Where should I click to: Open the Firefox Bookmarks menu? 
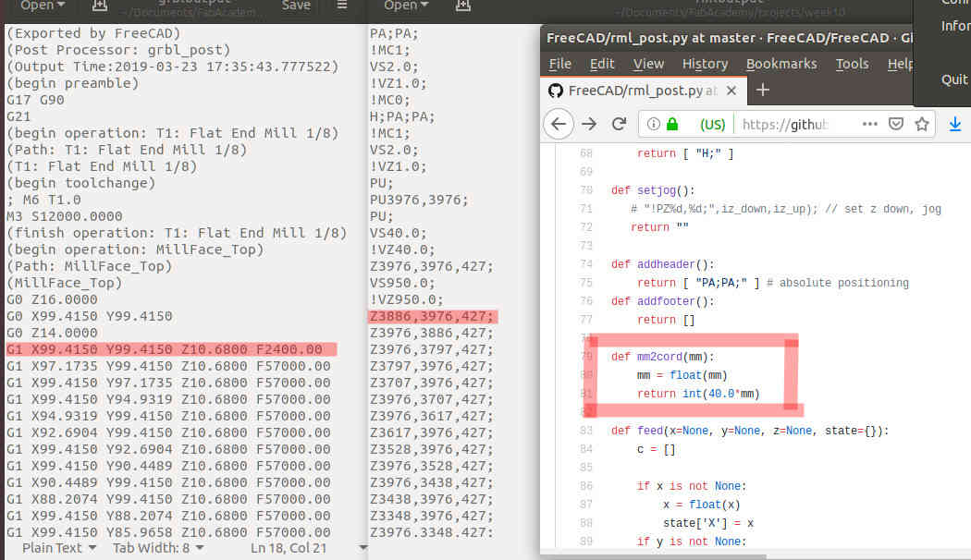780,64
